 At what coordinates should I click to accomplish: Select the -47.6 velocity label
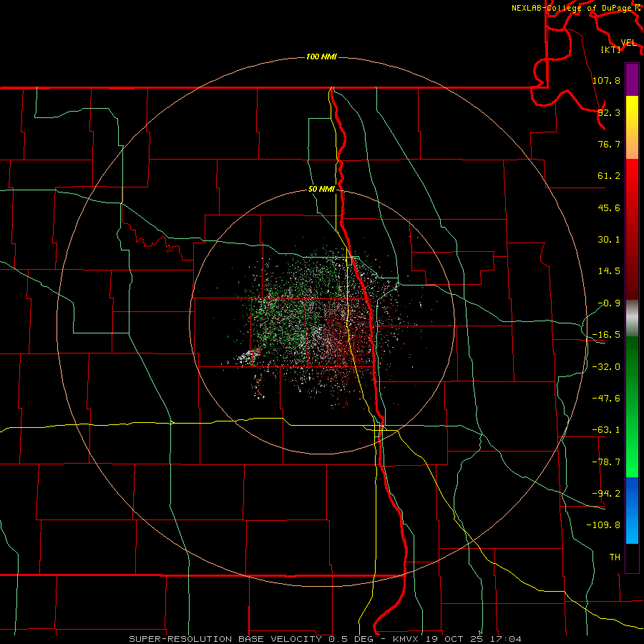[x=606, y=399]
